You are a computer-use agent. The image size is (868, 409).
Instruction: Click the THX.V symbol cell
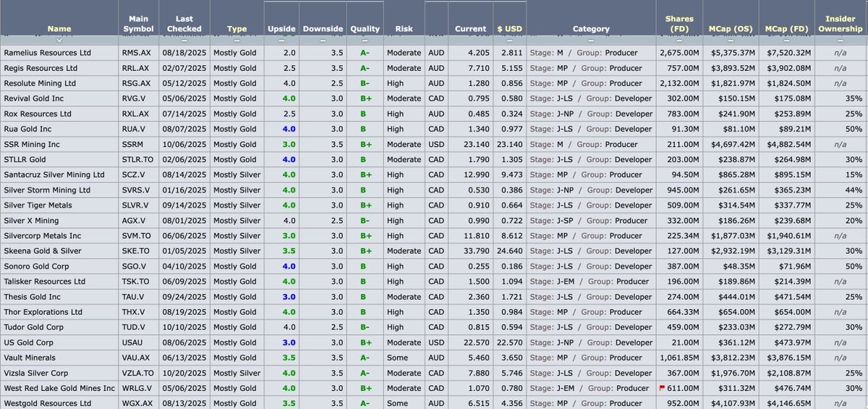pos(135,312)
